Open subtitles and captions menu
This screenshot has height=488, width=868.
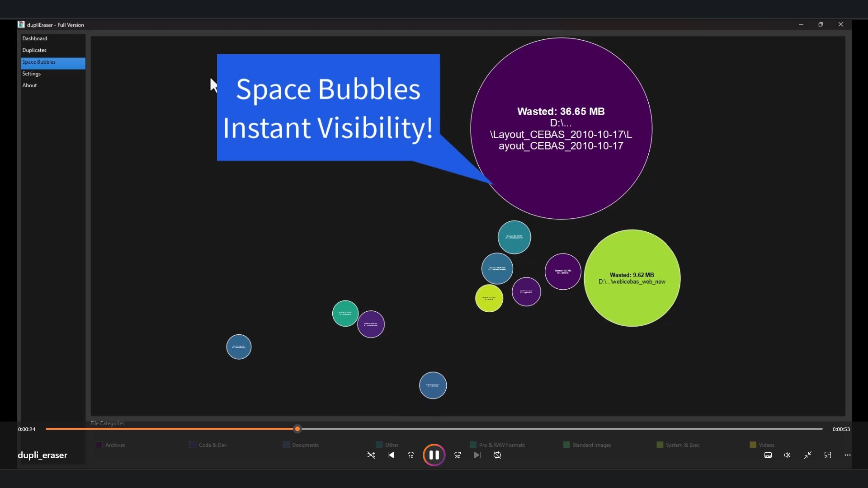coord(768,455)
